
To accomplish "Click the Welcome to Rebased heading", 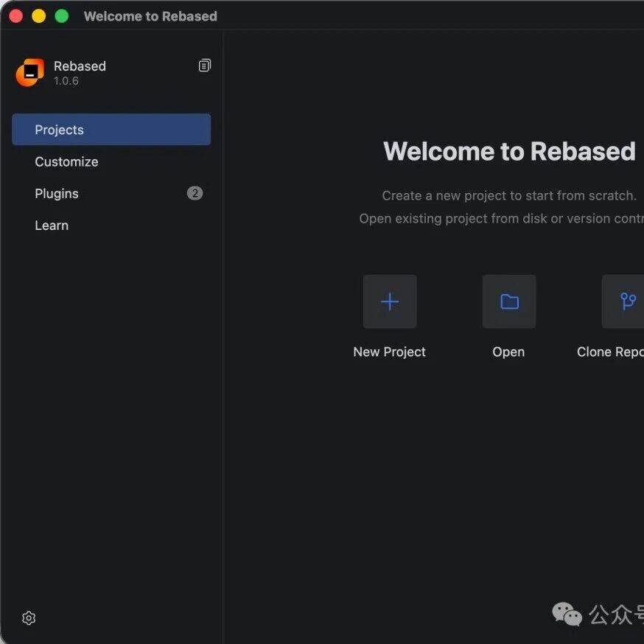I will 509,151.
